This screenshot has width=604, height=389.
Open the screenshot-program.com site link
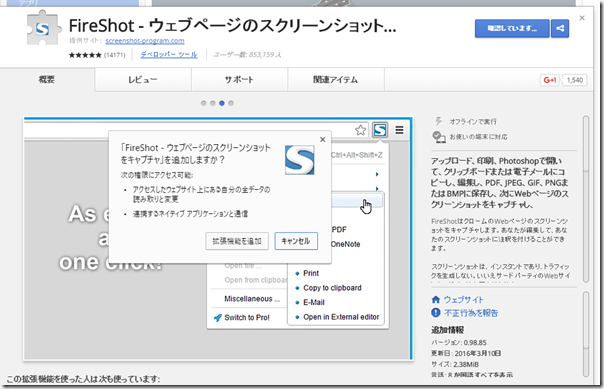click(145, 40)
